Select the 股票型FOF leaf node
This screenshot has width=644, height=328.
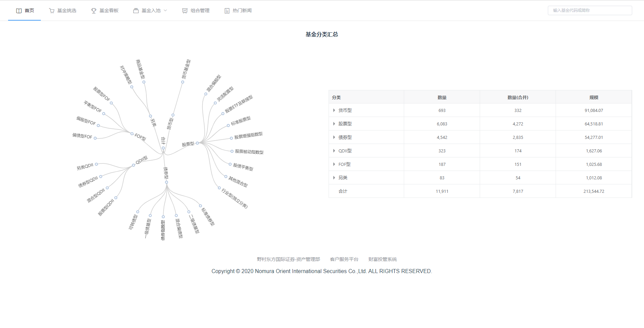click(111, 103)
